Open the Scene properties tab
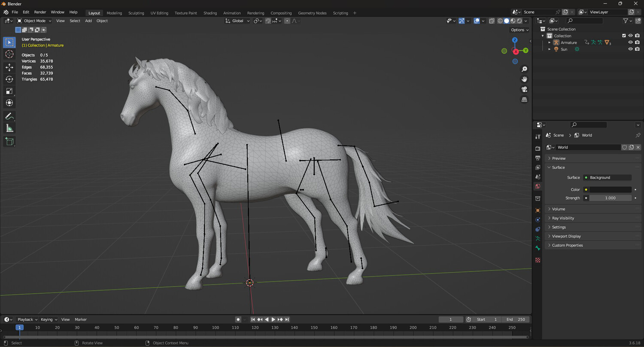This screenshot has width=644, height=347. [x=538, y=177]
